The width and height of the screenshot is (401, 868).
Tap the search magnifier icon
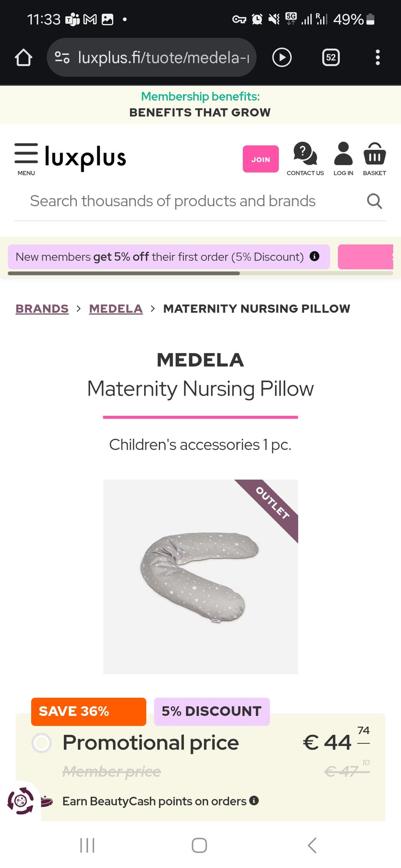pos(374,201)
